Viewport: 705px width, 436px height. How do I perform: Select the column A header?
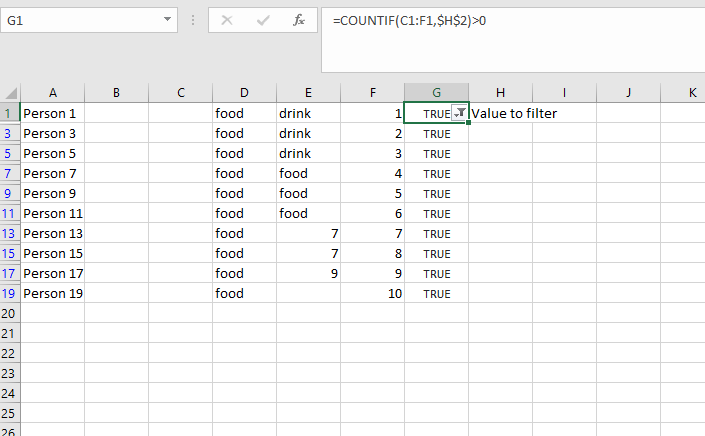52,93
